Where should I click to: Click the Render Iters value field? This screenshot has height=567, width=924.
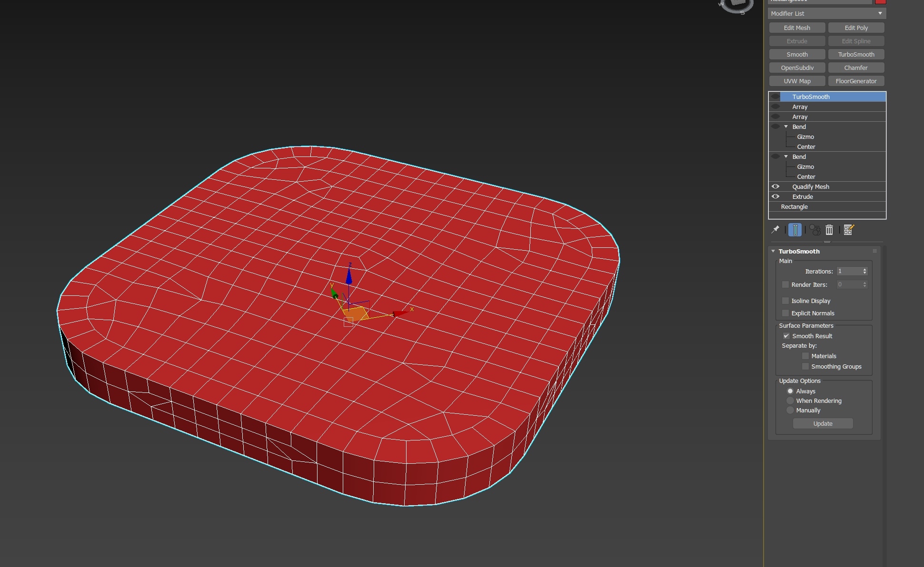click(849, 284)
